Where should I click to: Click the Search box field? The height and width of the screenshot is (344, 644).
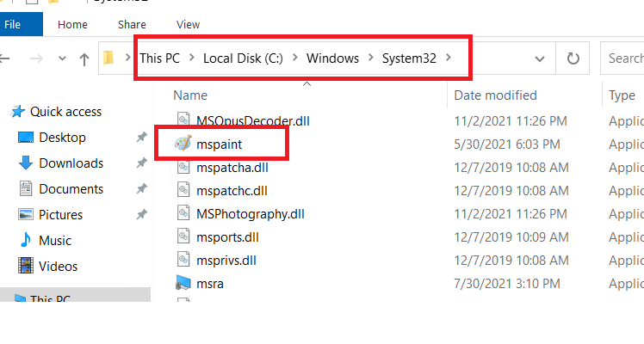coord(624,58)
